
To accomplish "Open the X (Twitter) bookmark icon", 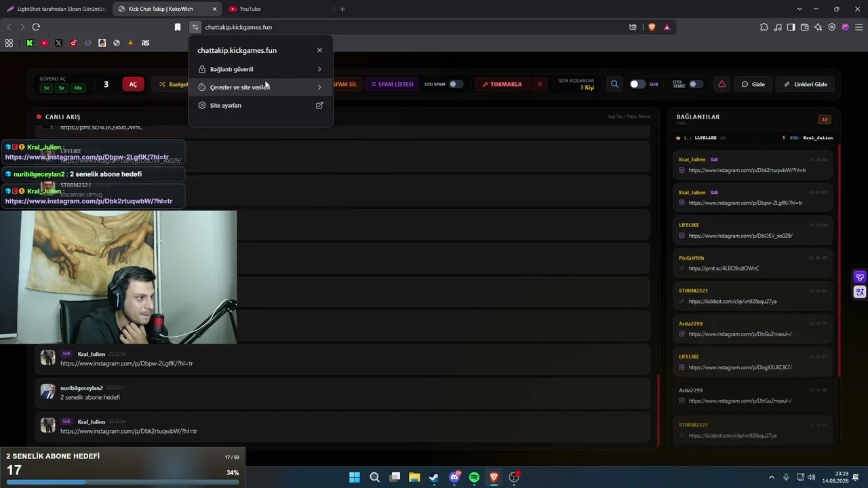I will [58, 43].
